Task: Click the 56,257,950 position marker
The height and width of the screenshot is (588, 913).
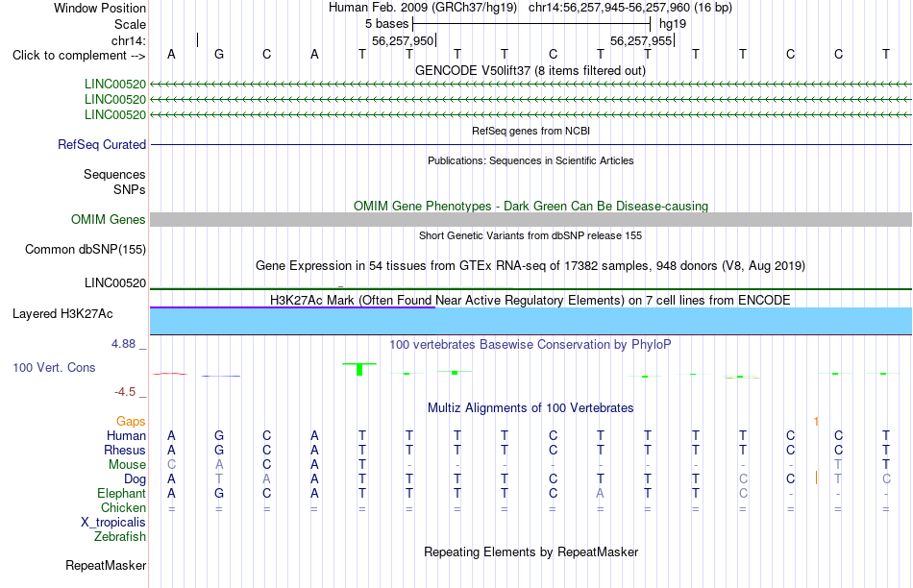Action: 403,40
